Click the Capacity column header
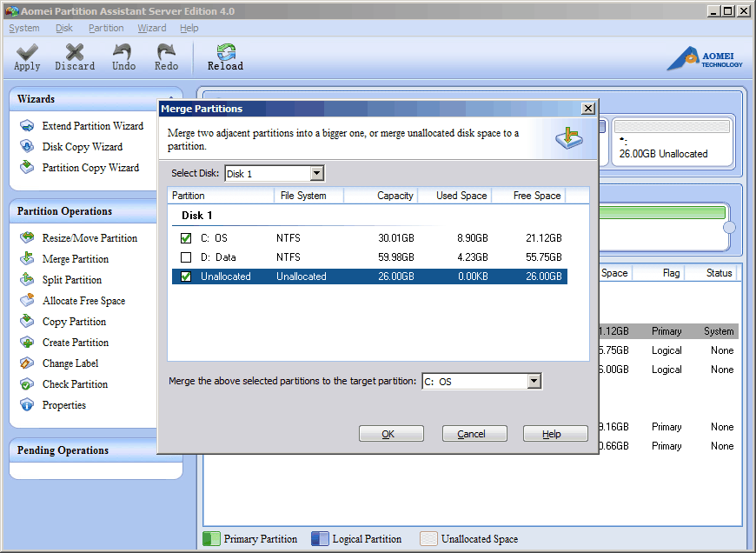The height and width of the screenshot is (553, 756). (x=381, y=196)
